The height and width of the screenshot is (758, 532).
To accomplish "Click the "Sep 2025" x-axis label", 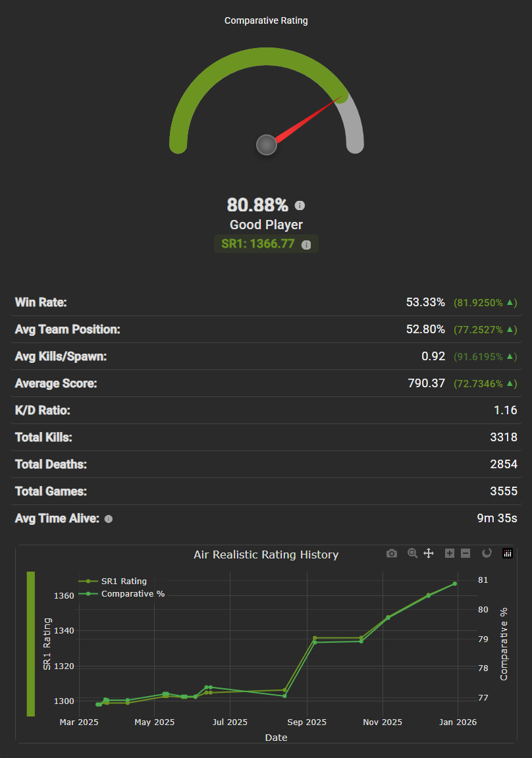I will 307,722.
